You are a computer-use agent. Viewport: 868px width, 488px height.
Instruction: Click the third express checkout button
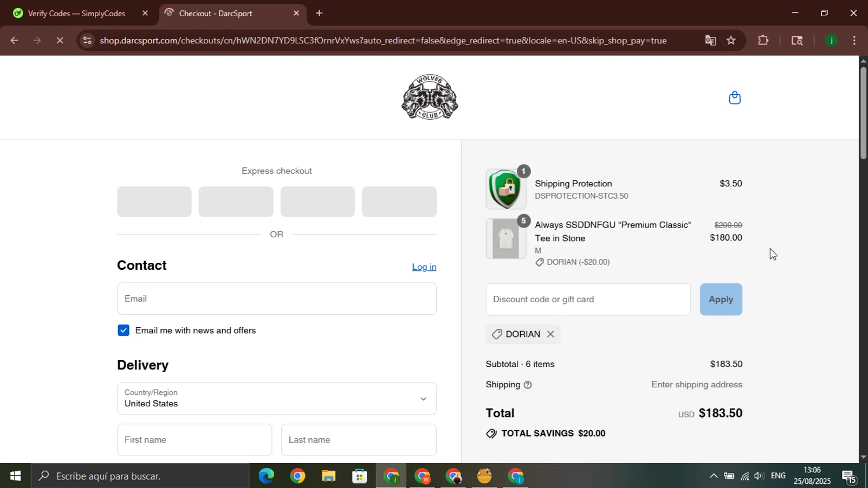click(318, 202)
